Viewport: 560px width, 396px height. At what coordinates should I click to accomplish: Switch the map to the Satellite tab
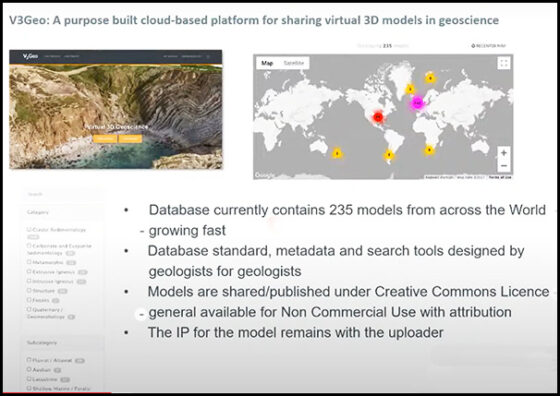pyautogui.click(x=294, y=63)
